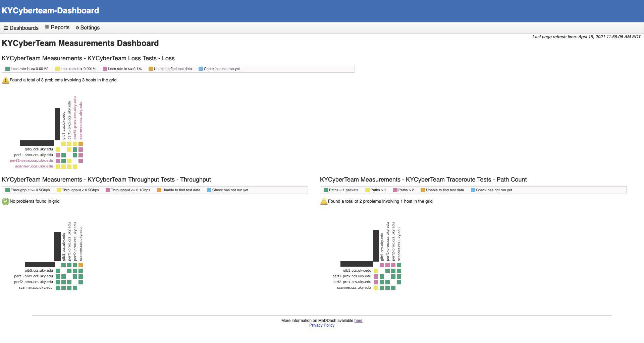This screenshot has width=644, height=343.
Task: Traceroute grid: click perf2-prox row, perf1-prox column cell
Action: (x=387, y=282)
